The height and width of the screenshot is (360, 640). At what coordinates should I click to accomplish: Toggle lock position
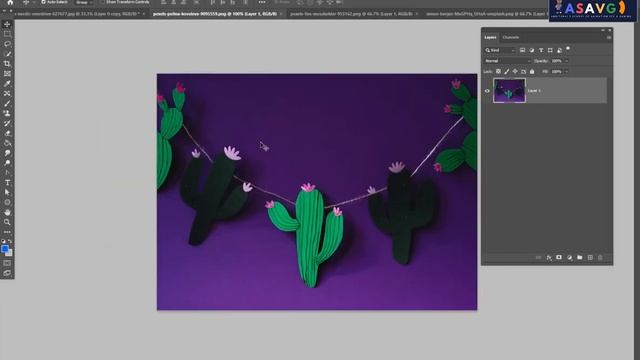(515, 71)
